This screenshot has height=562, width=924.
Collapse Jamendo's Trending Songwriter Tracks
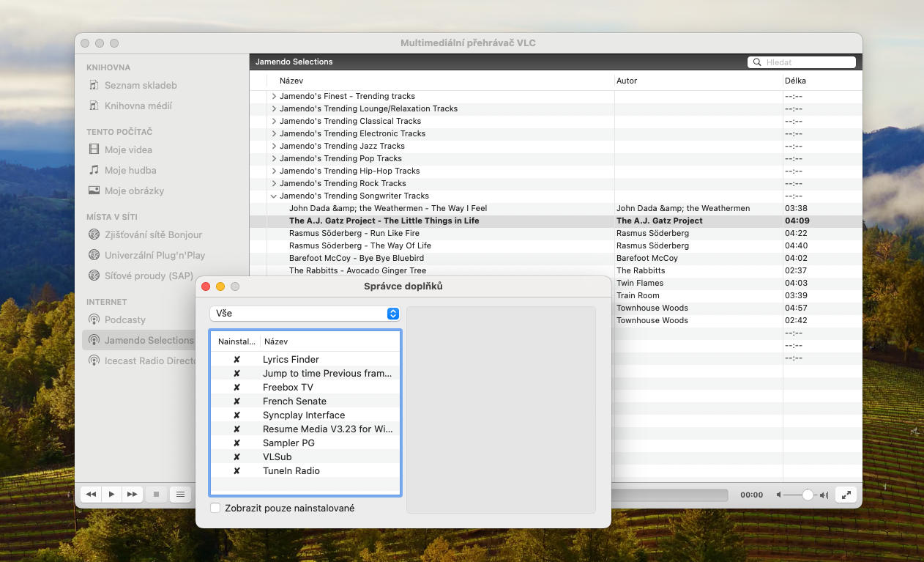point(274,196)
